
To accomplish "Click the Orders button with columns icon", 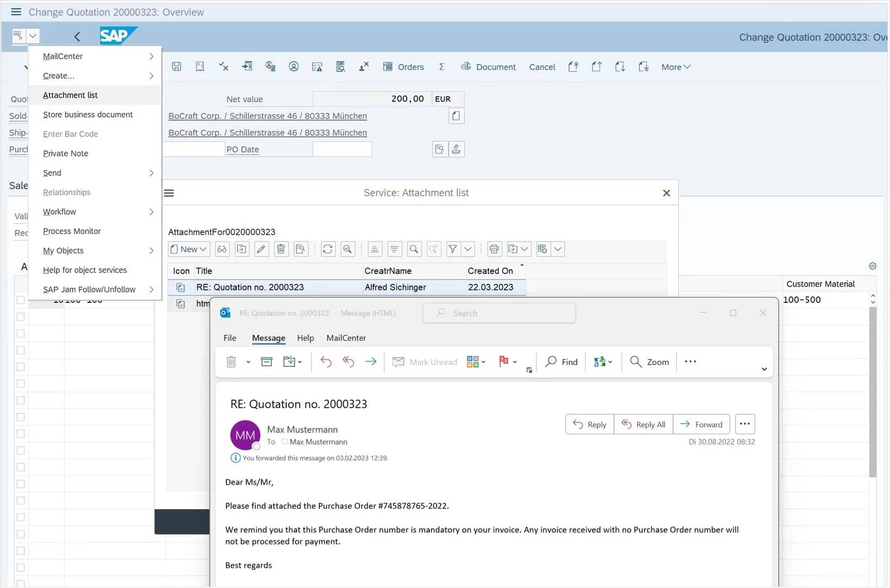I will [x=403, y=67].
